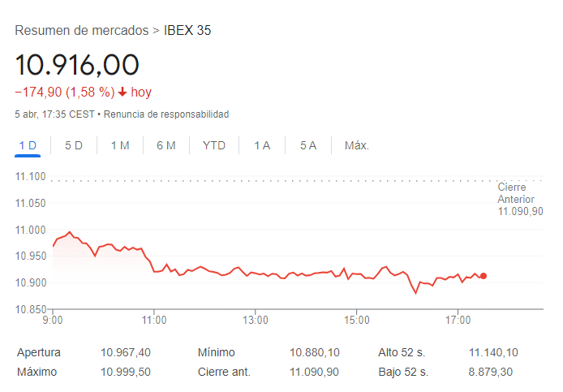This screenshot has height=392, width=563.
Task: Click the Apertura value 10.967,40
Action: tap(126, 352)
